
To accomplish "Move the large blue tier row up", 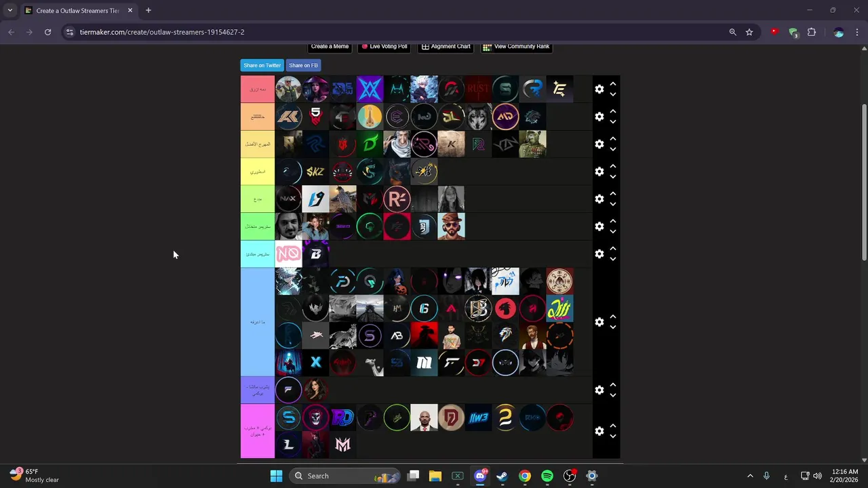I will tap(613, 317).
